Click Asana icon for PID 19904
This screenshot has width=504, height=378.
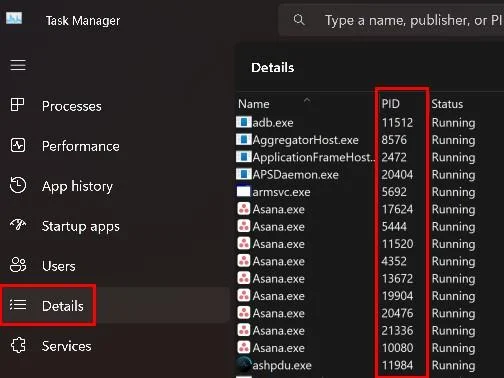pos(244,295)
